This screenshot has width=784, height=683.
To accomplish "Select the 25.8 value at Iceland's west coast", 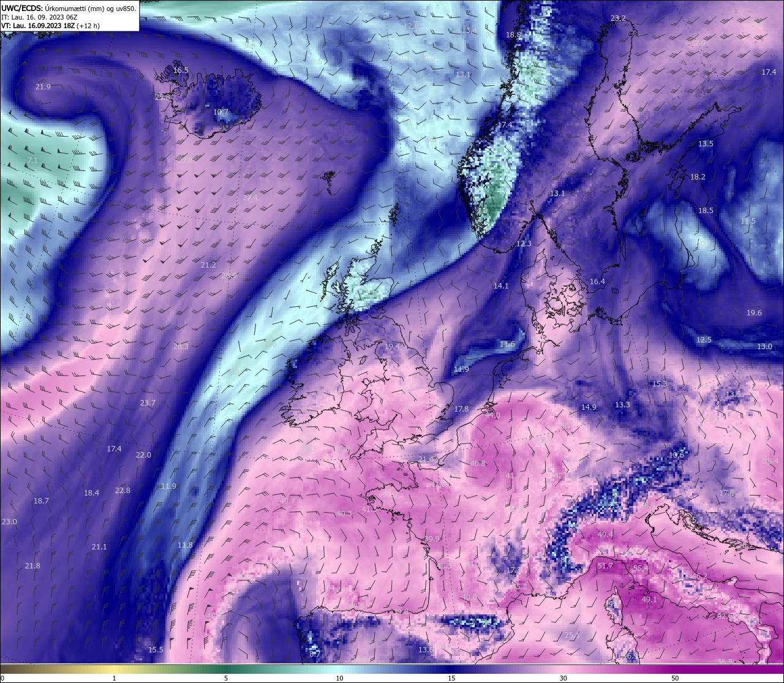I will (163, 97).
